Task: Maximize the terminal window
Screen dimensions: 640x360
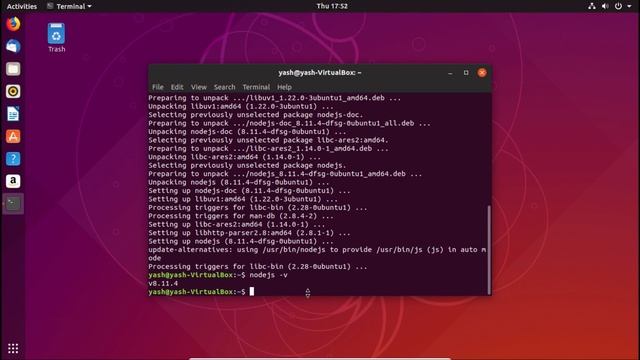Action: (x=466, y=73)
